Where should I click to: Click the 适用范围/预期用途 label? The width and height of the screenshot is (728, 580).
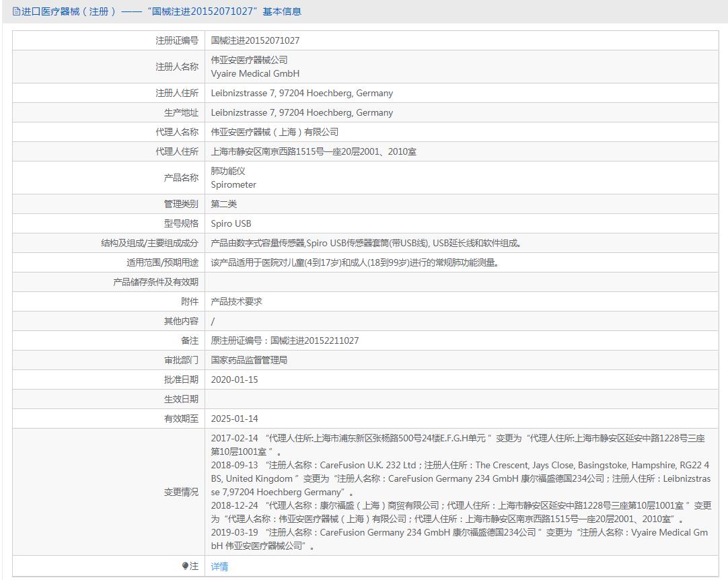coord(163,262)
